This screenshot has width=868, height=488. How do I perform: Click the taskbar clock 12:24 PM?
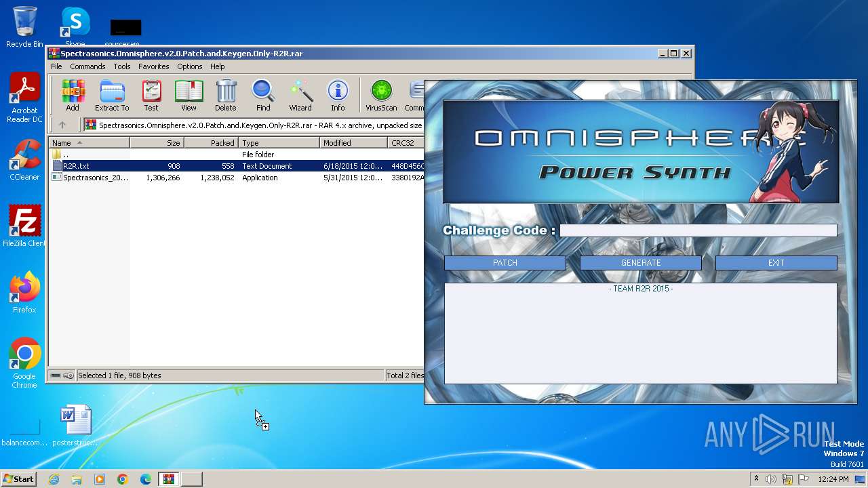[833, 479]
